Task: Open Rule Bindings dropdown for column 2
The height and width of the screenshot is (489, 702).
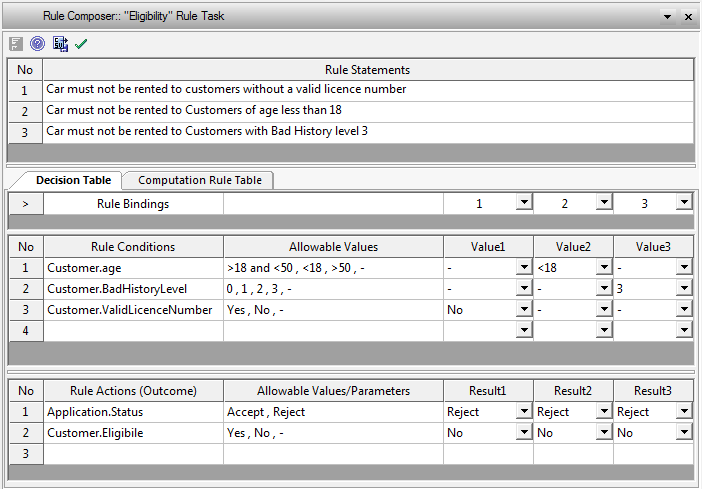Action: (x=604, y=202)
